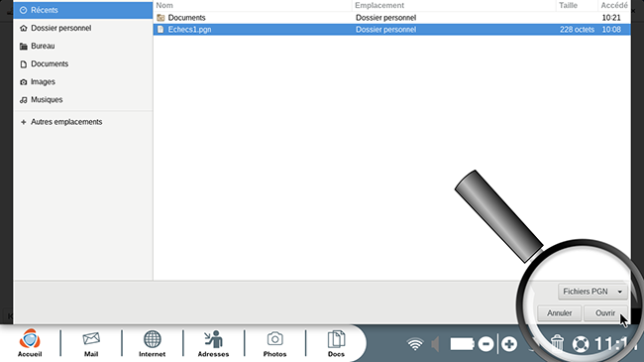Click the battery status icon

coord(462,344)
